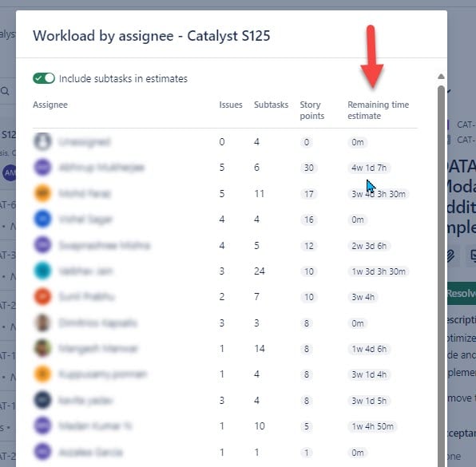The width and height of the screenshot is (476, 467).
Task: Click the Unassigned avatar icon
Action: click(x=42, y=142)
